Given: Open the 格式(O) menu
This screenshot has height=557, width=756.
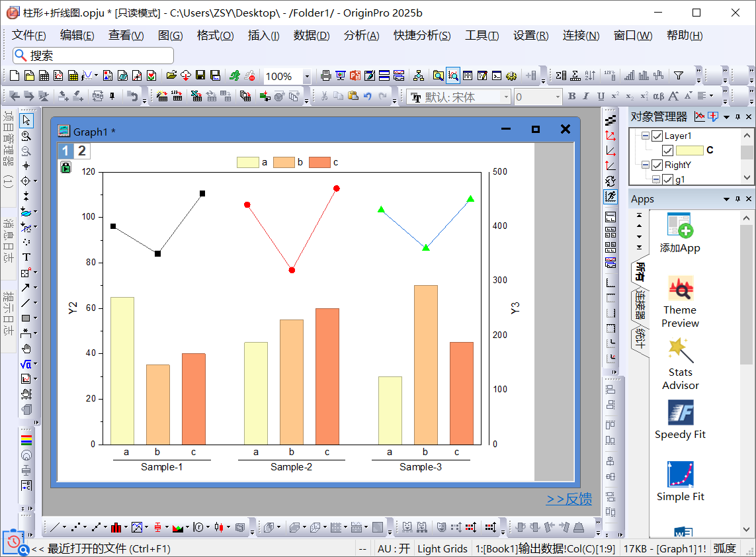Looking at the screenshot, I should click(x=215, y=36).
